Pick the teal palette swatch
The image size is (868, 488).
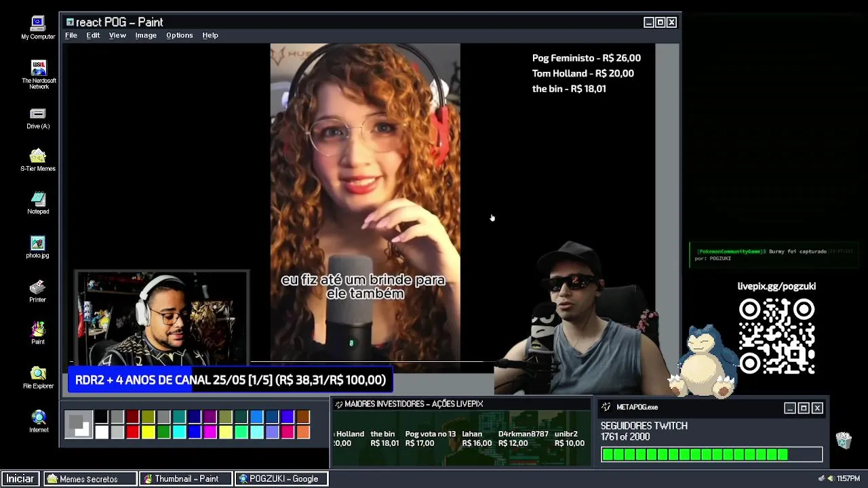[179, 416]
